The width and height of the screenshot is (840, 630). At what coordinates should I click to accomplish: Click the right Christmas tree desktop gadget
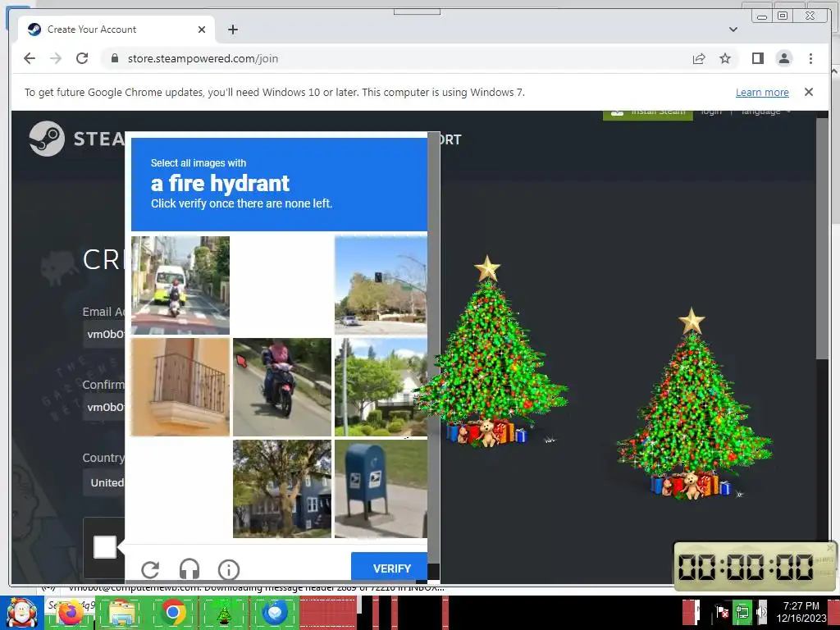[693, 404]
